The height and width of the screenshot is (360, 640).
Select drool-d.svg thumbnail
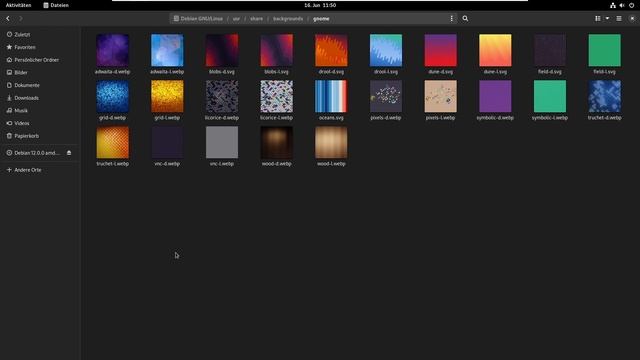point(331,50)
